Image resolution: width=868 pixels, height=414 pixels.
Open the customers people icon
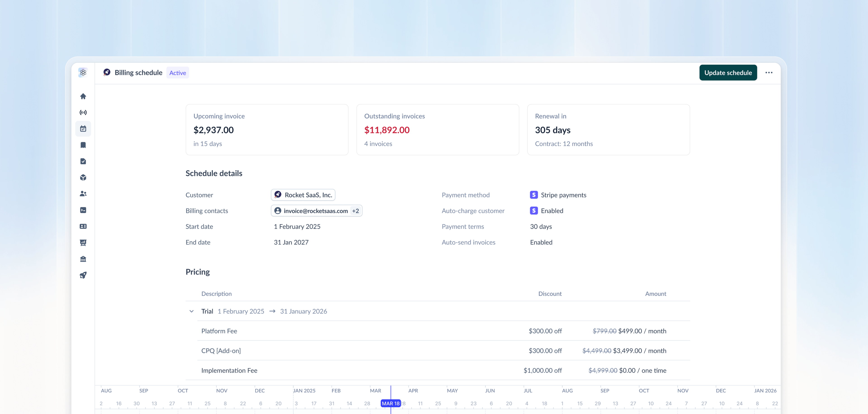tap(83, 194)
